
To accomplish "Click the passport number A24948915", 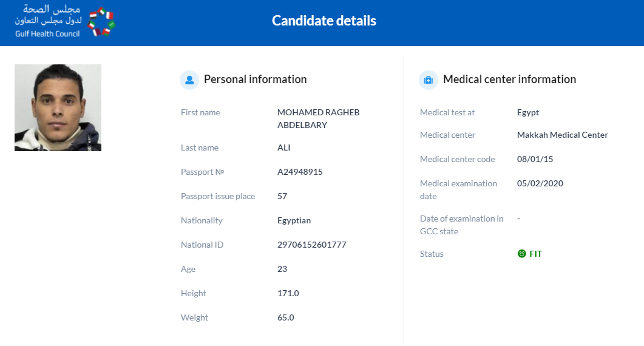I will [x=300, y=172].
